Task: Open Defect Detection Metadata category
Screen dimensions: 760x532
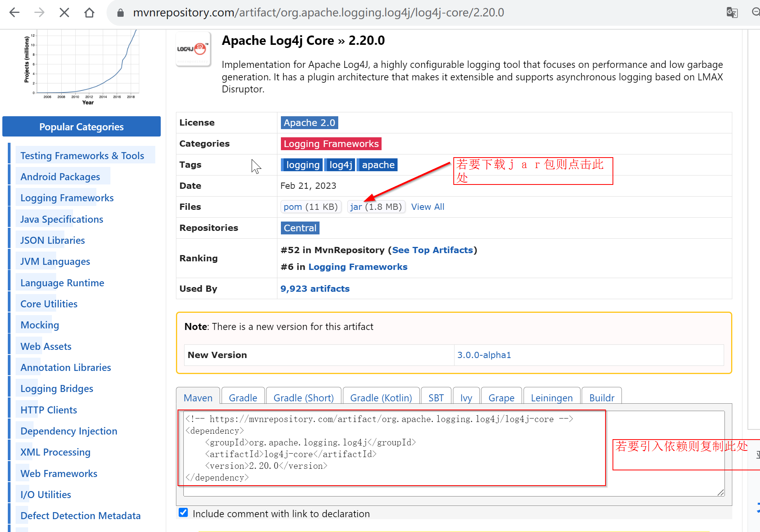Action: coord(80,516)
